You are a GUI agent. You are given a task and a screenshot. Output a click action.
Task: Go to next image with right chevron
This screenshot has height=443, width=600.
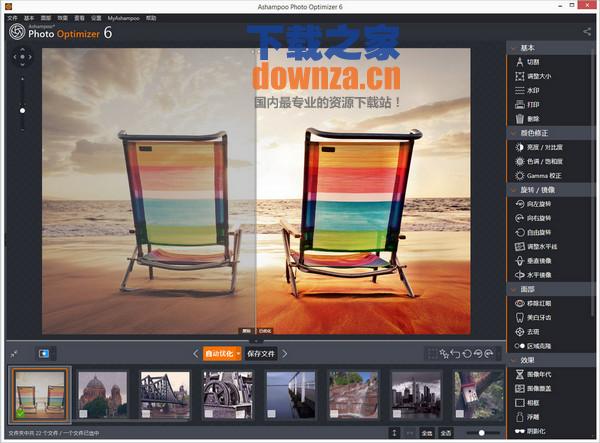pos(284,354)
